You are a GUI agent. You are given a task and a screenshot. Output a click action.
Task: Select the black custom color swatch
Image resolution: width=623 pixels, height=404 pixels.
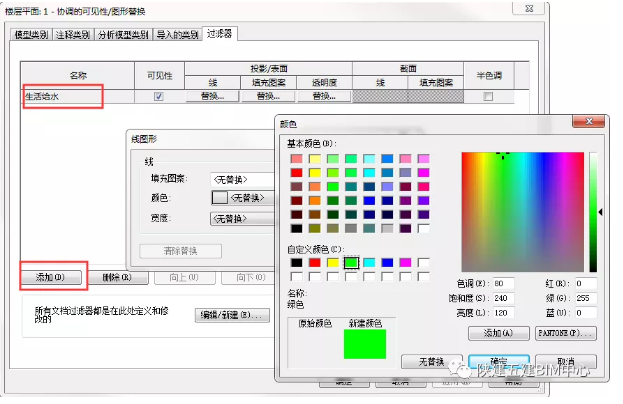coord(296,263)
